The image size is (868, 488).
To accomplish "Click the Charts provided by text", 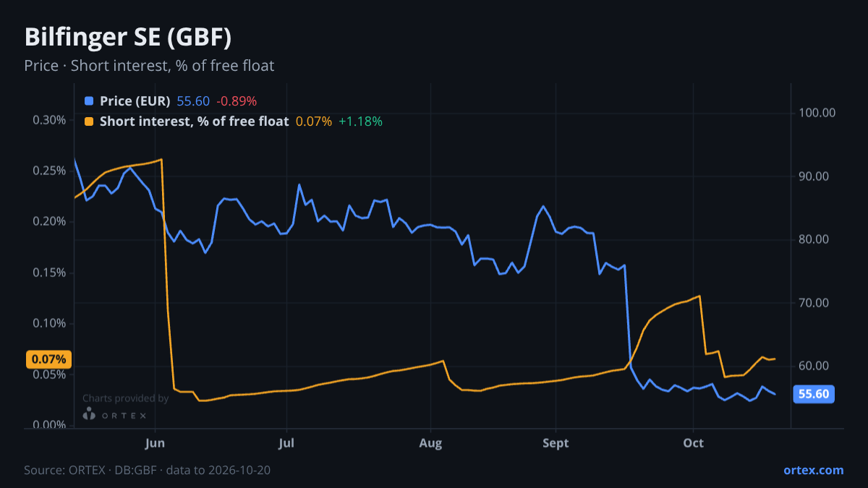I will [126, 398].
